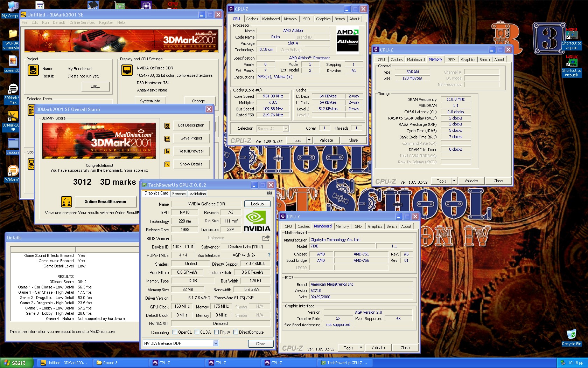This screenshot has height=368, width=588.
Task: Click the DRAM Frequency '110.0 MHz' value
Action: click(x=455, y=99)
